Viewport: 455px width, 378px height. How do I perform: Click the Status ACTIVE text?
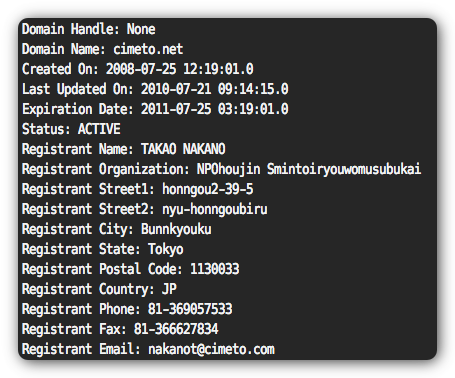point(99,129)
